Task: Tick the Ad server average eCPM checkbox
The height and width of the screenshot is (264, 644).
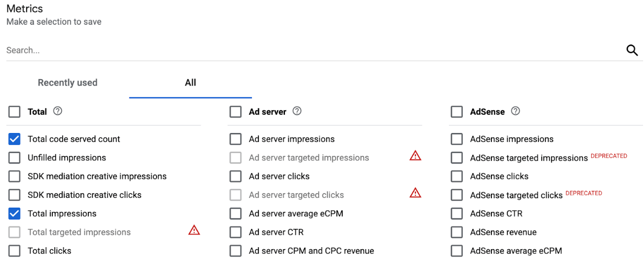Action: [236, 214]
